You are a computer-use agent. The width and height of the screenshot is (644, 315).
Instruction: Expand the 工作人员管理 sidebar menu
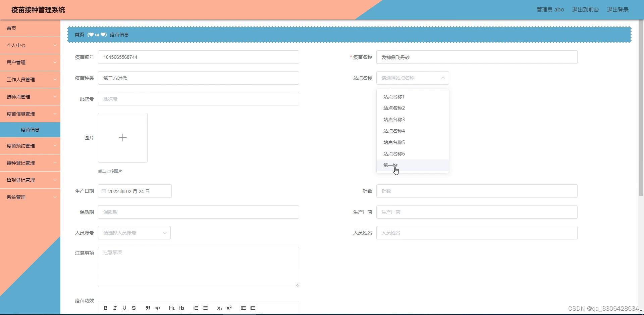[30, 80]
